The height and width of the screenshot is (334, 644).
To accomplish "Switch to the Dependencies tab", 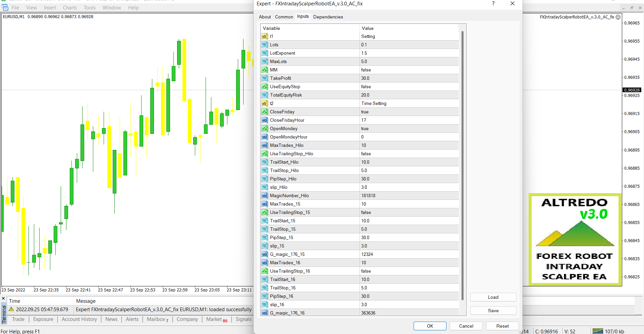I will coord(328,17).
